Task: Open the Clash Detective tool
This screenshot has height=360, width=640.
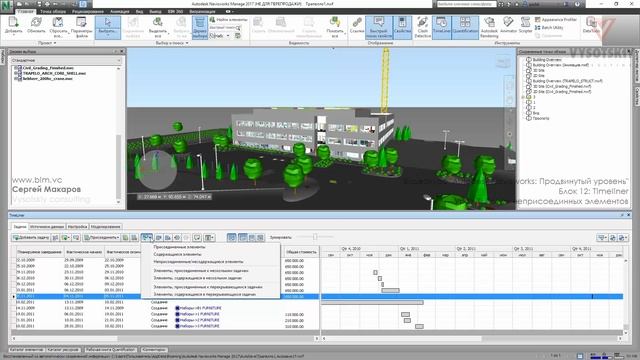Action: 422,27
